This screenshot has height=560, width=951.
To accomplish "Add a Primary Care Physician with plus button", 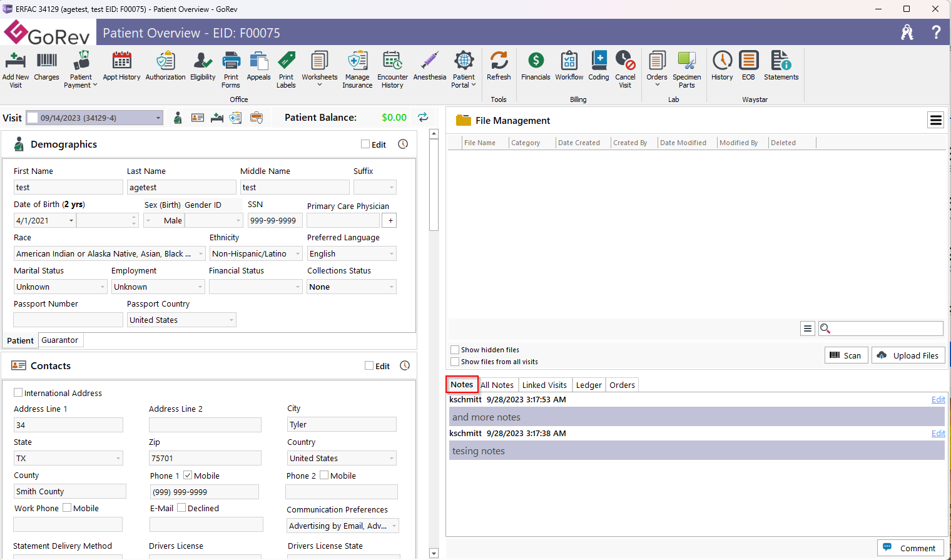I will tap(390, 220).
